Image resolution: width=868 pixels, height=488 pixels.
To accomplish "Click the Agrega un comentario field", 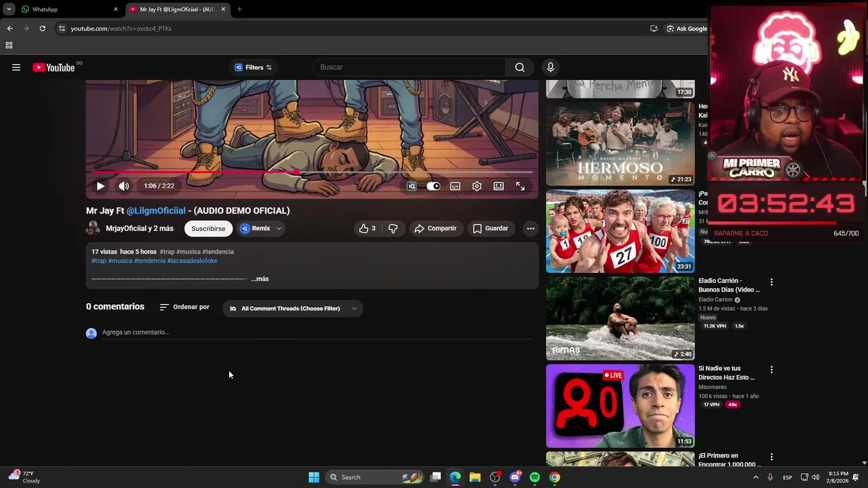I will click(317, 332).
